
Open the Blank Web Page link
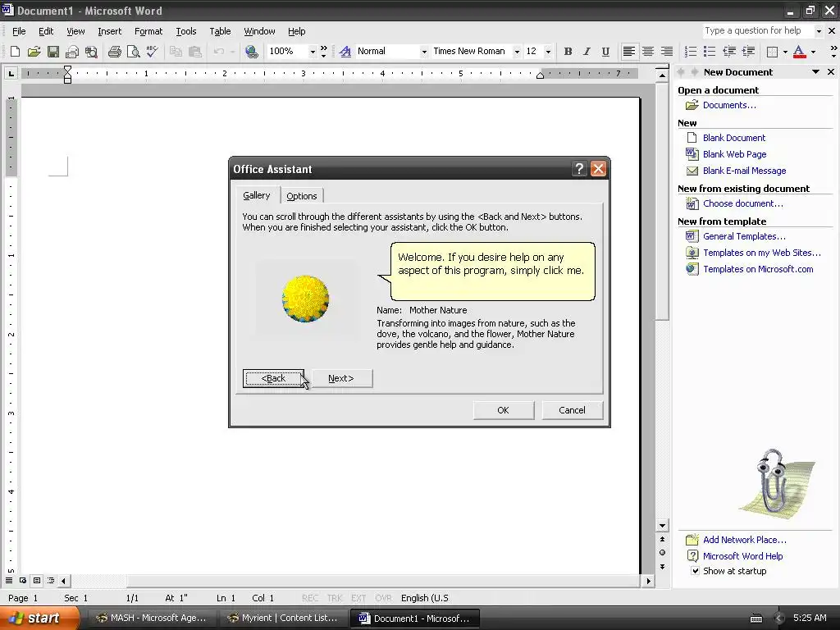[734, 154]
